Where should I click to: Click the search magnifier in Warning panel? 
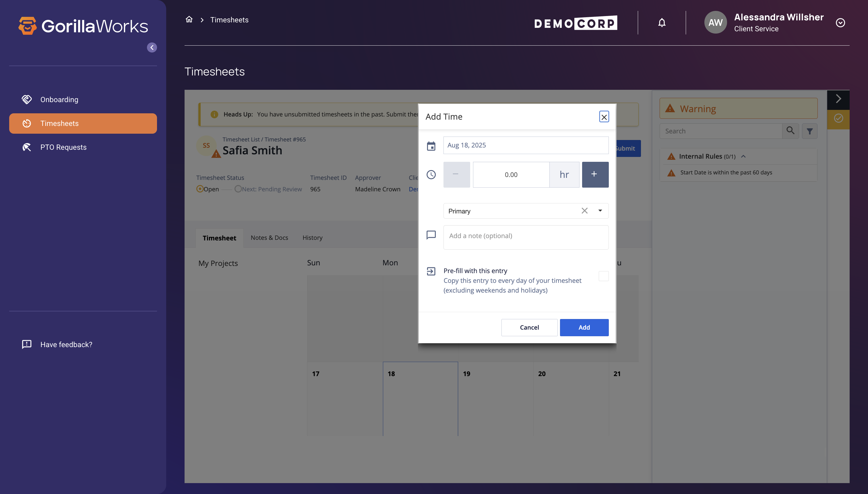790,131
